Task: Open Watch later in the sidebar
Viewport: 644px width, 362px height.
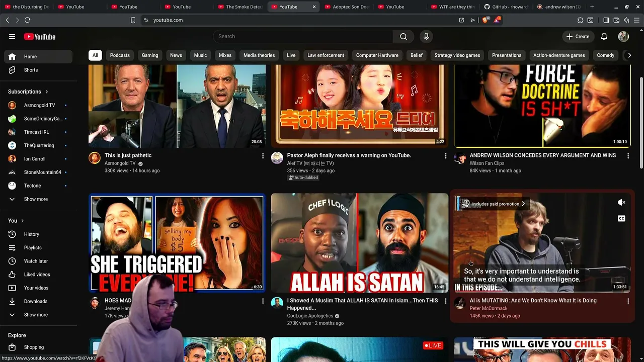Action: 38,261
